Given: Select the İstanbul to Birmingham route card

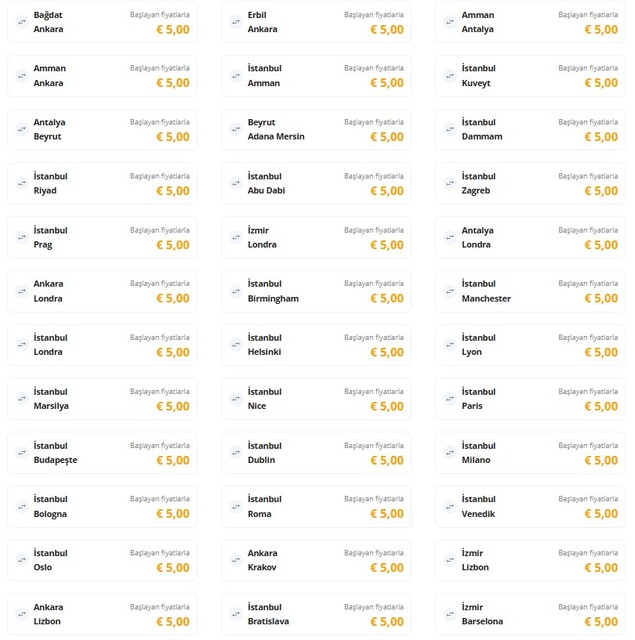Looking at the screenshot, I should pos(315,291).
